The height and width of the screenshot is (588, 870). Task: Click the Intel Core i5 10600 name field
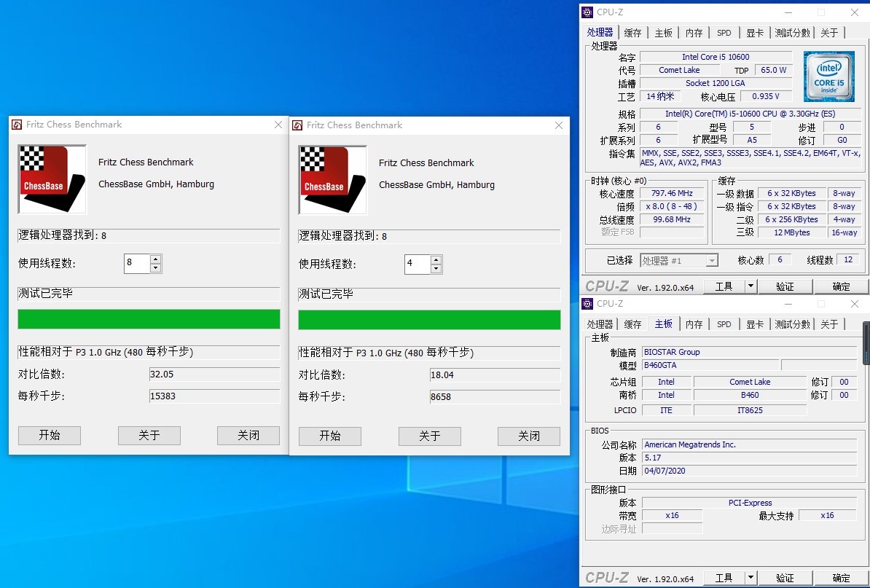tap(716, 57)
